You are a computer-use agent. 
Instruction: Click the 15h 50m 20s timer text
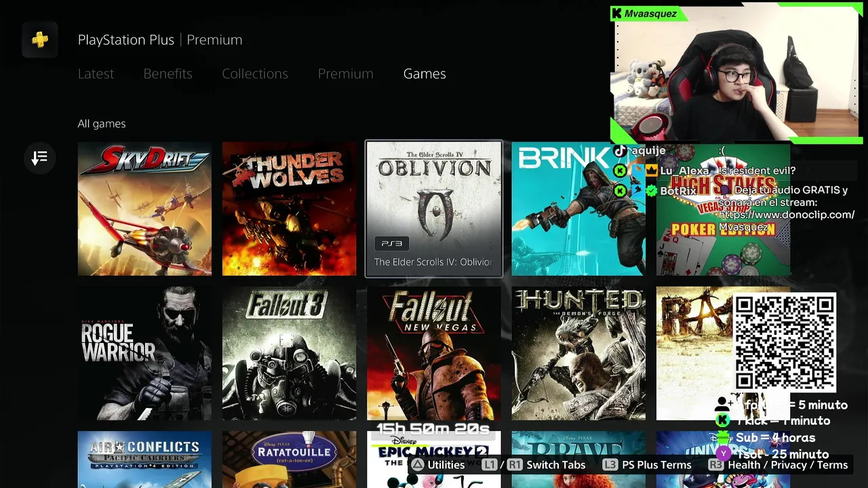(x=433, y=428)
